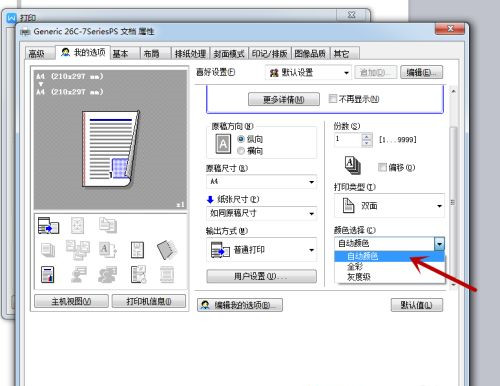Click the blue arrow paper size icon
500x386 pixels.
(210, 199)
